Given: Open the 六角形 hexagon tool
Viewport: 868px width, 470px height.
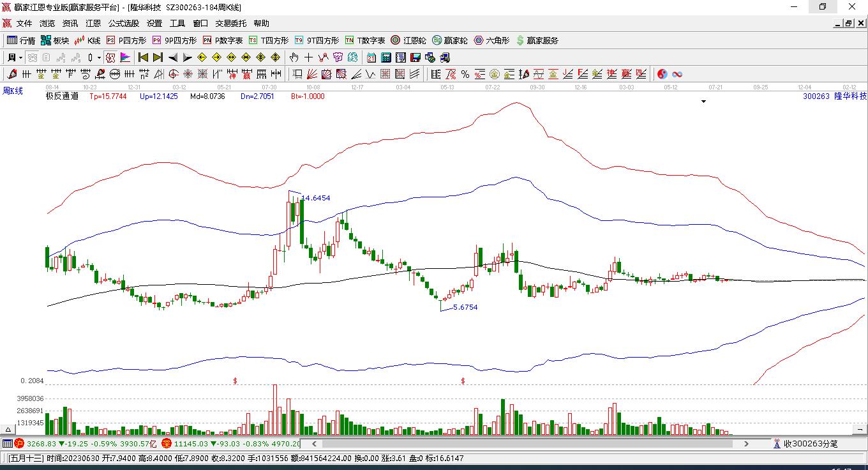Looking at the screenshot, I should click(491, 40).
